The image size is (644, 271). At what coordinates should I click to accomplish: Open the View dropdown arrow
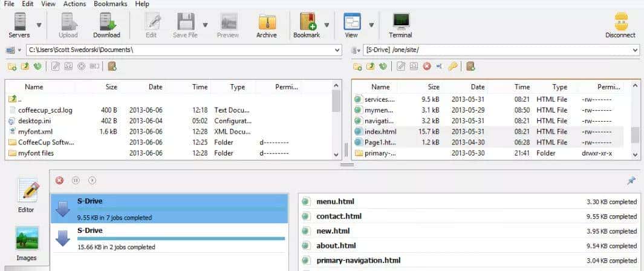[x=371, y=25]
